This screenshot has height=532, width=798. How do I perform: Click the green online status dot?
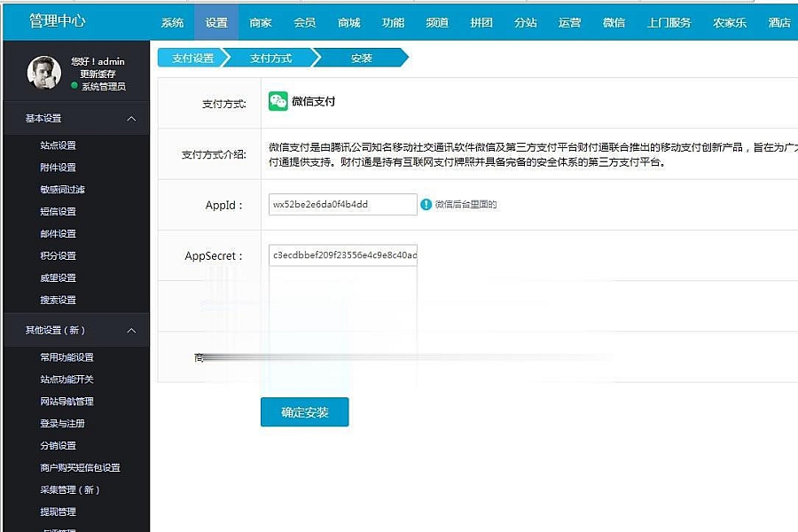tap(74, 85)
